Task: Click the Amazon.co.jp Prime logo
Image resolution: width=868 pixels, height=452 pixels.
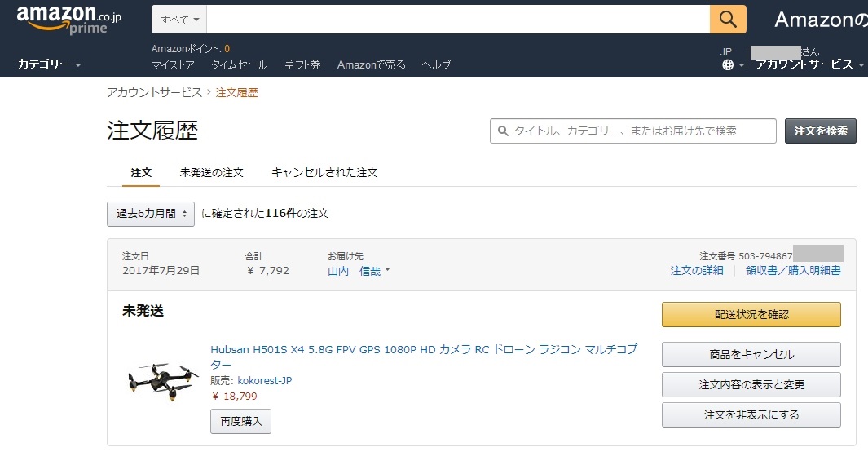Action: coord(69,20)
